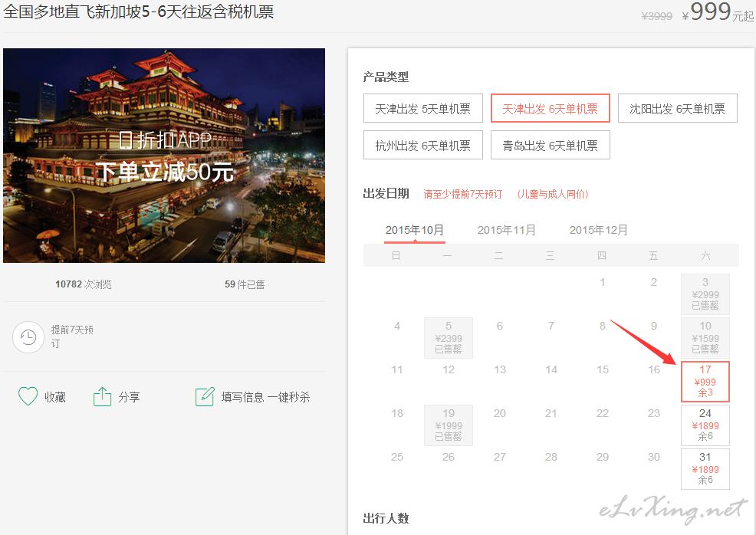Image resolution: width=756 pixels, height=535 pixels.
Task: Switch to 2015年11月 month tab
Action: point(507,230)
